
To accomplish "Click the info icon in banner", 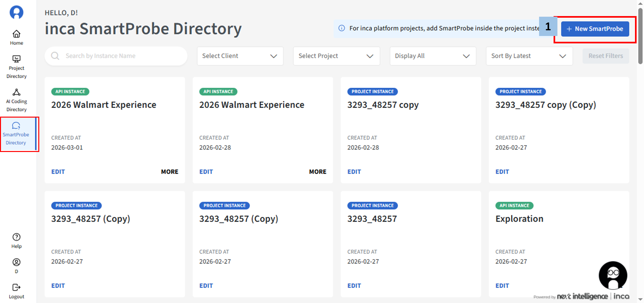I will tap(342, 28).
